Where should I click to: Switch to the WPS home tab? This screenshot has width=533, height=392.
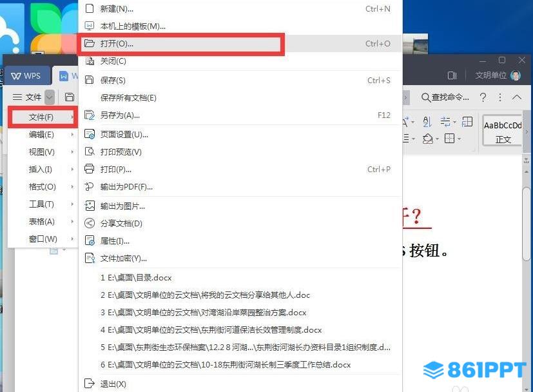pyautogui.click(x=26, y=76)
